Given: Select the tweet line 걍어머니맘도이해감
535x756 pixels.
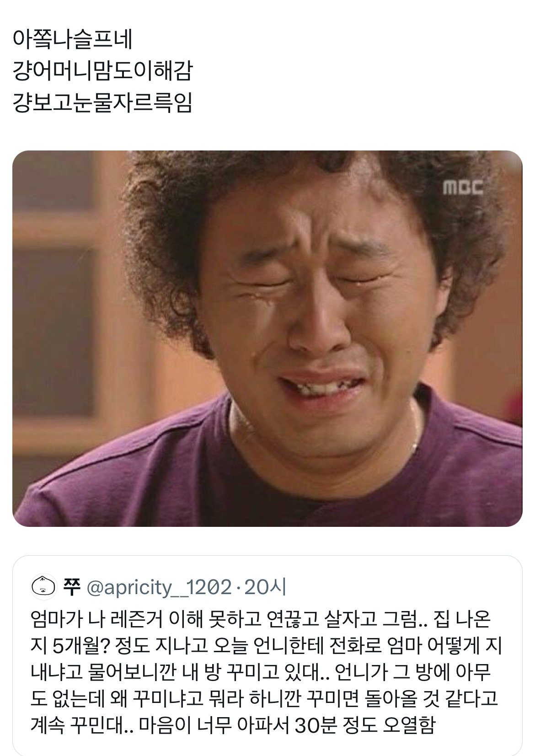Looking at the screenshot, I should tap(102, 72).
